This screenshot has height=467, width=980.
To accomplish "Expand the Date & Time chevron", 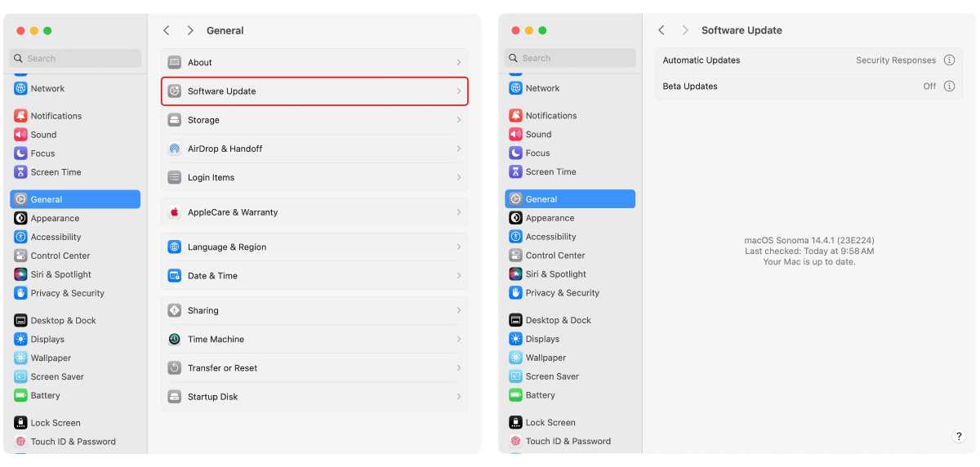I will coord(459,275).
